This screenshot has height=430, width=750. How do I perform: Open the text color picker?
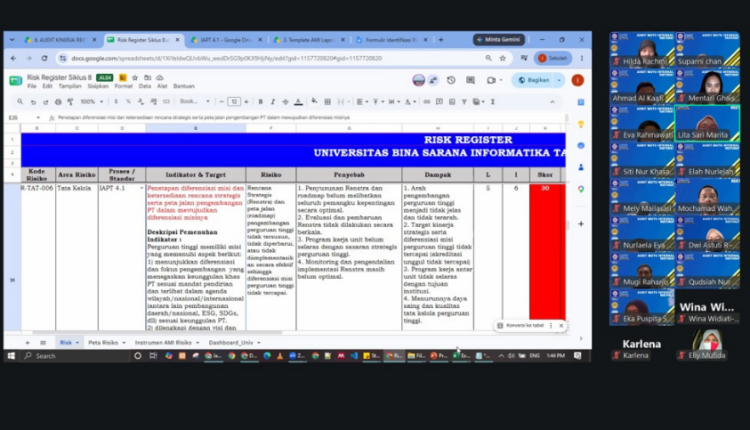(298, 102)
